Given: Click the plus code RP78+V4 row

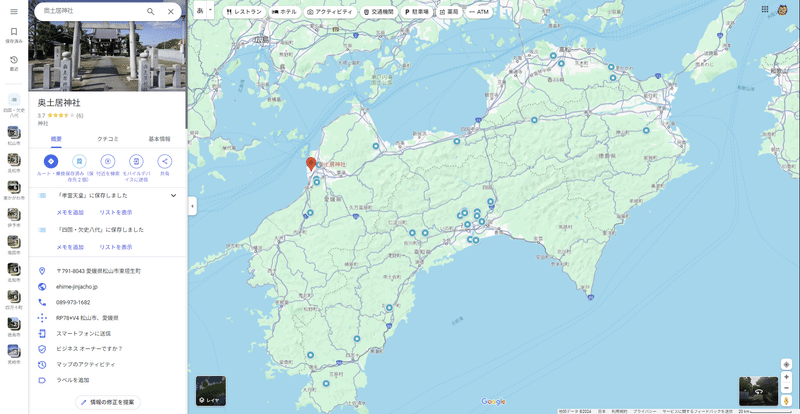Looking at the screenshot, I should click(108, 318).
